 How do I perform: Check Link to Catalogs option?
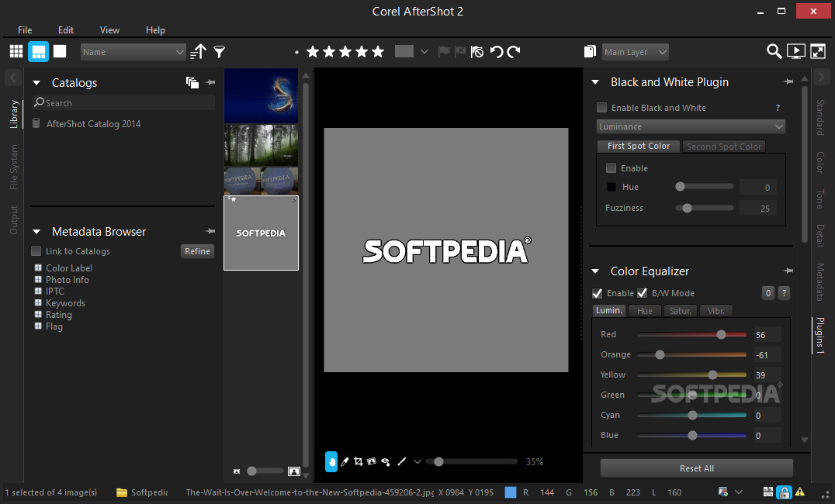pos(36,250)
